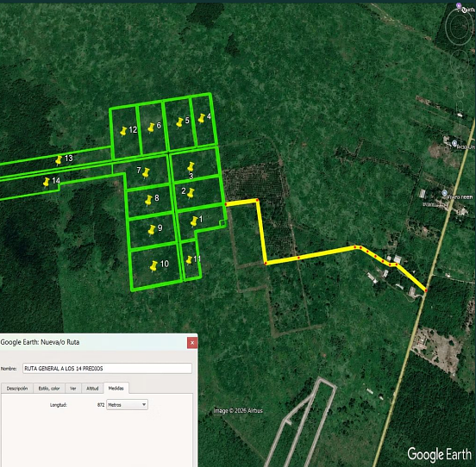Click the Vivero neem place marker icon
The width and height of the screenshot is (476, 467).
[x=445, y=193]
